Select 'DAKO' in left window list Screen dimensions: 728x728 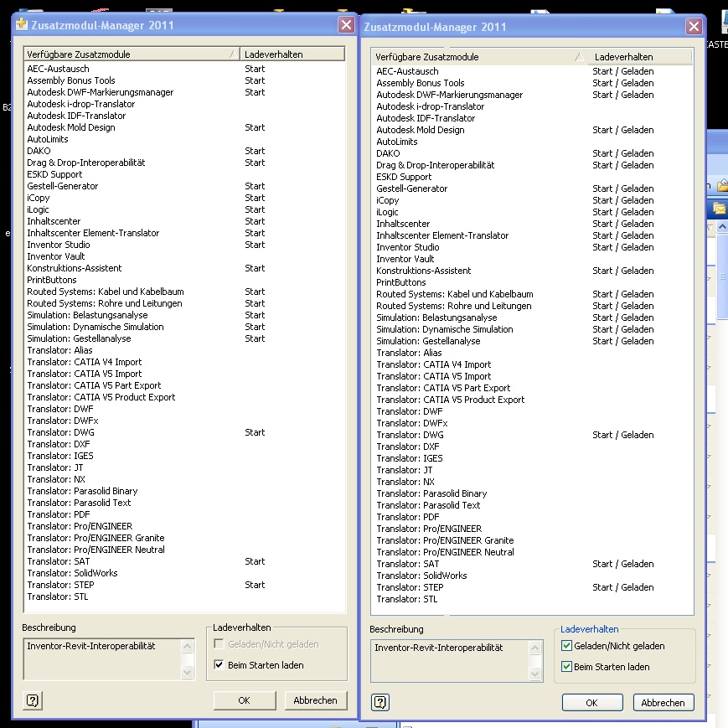[39, 151]
